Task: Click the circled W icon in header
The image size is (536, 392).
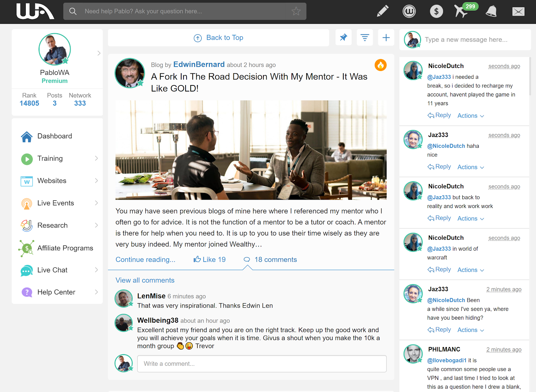Action: click(x=409, y=11)
